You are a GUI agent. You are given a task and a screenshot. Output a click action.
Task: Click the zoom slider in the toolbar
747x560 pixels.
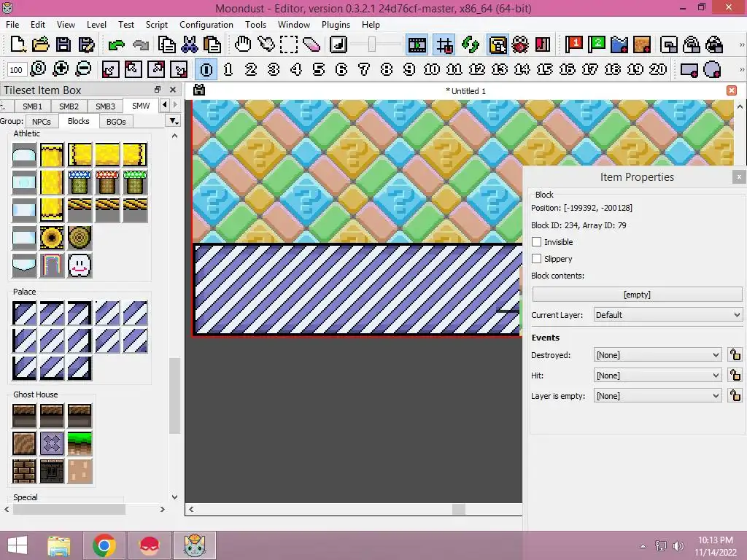(373, 44)
